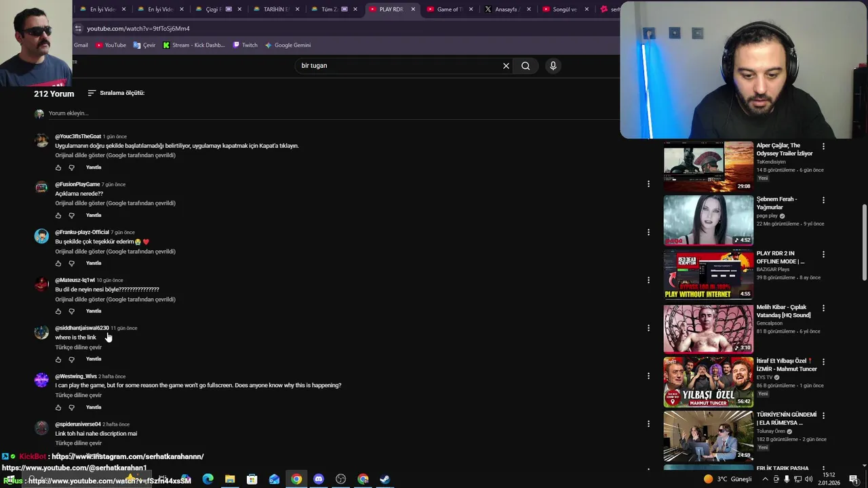Click Yanıtla under the @Westwing_Wlvs comment

94,407
